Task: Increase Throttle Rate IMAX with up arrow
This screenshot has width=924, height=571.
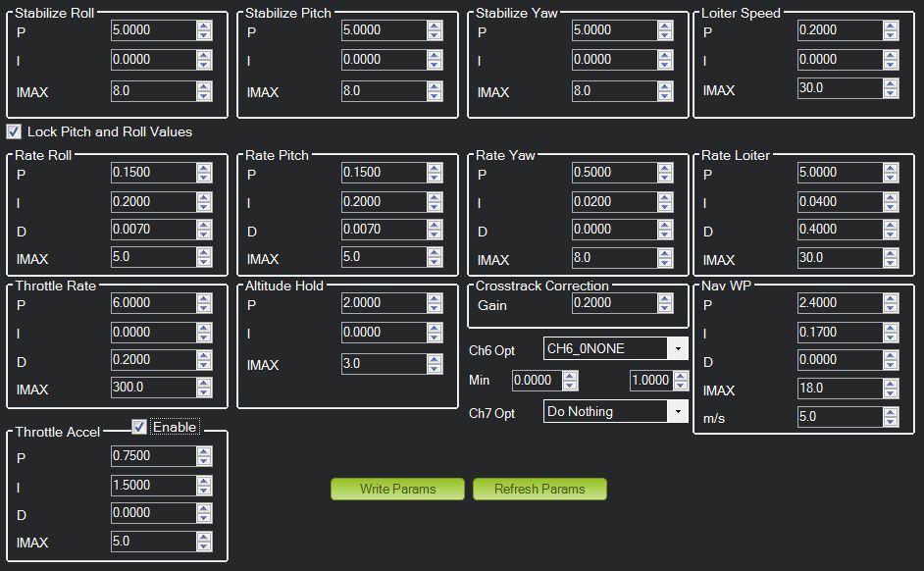Action: pyautogui.click(x=204, y=384)
